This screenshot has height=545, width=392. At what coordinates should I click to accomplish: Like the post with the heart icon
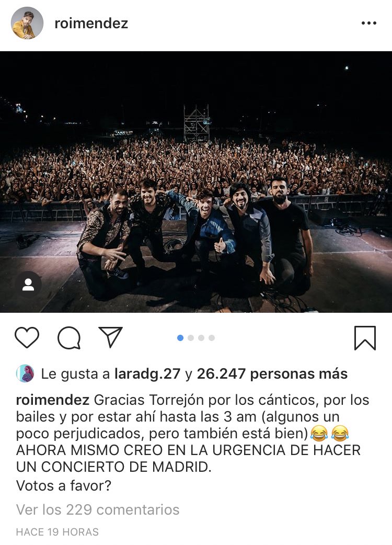[27, 337]
